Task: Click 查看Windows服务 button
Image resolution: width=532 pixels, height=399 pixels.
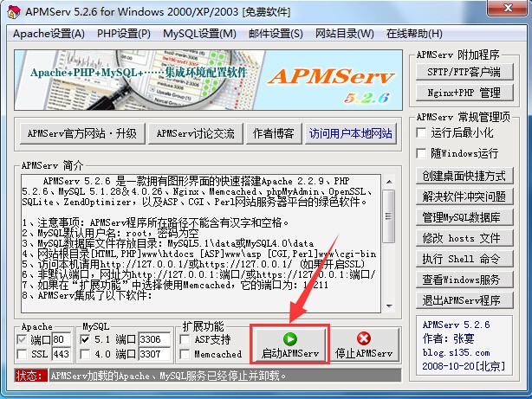Action: (464, 280)
